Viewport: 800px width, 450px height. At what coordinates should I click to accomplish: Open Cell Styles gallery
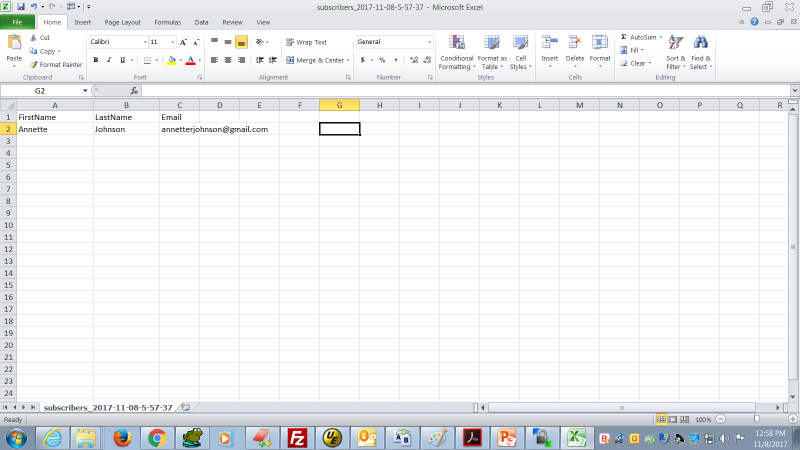[x=520, y=53]
